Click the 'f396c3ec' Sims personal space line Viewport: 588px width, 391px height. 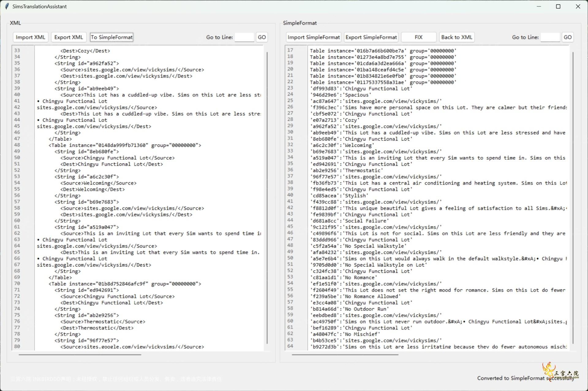(438, 108)
